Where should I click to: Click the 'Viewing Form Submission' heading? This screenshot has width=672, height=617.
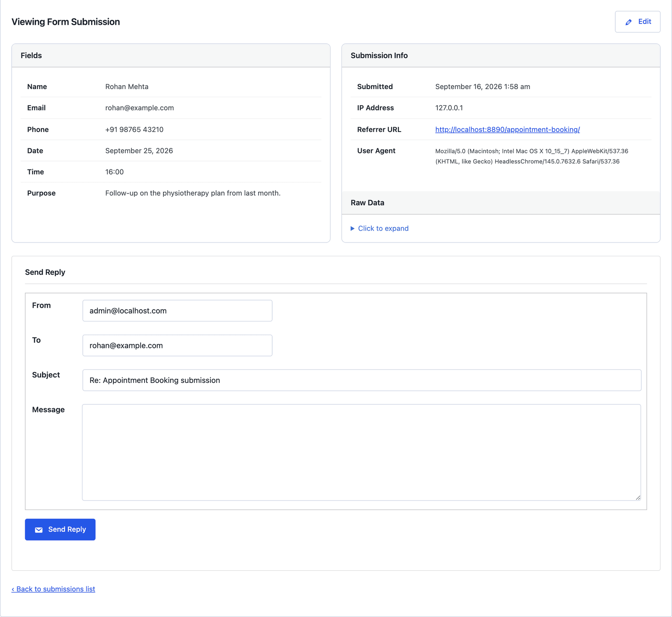(x=66, y=22)
